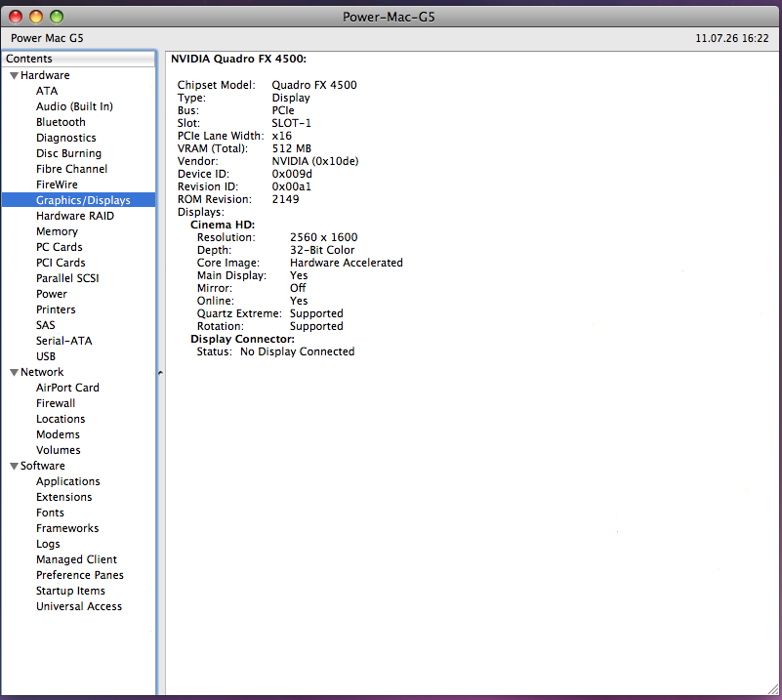Click the sidebar split divider handle
The width and height of the screenshot is (782, 700).
(160, 372)
